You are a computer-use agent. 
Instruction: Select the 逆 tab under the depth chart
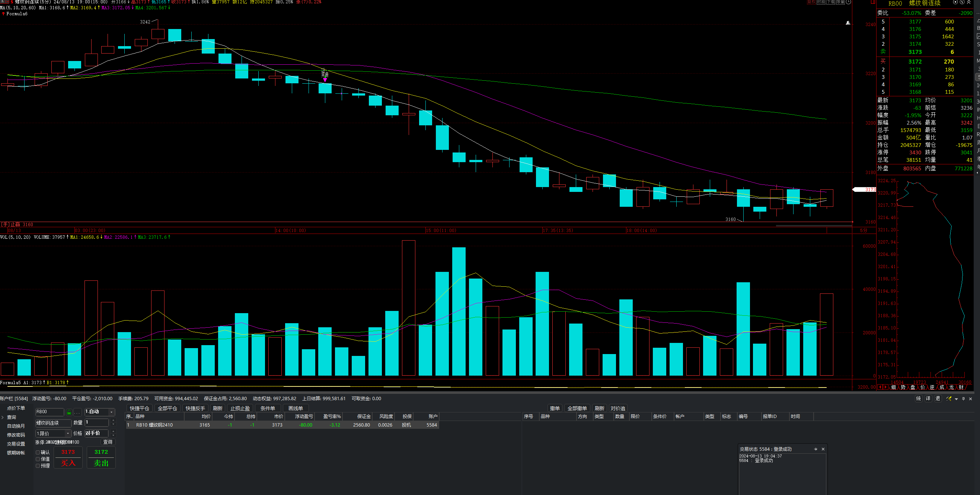click(x=932, y=387)
